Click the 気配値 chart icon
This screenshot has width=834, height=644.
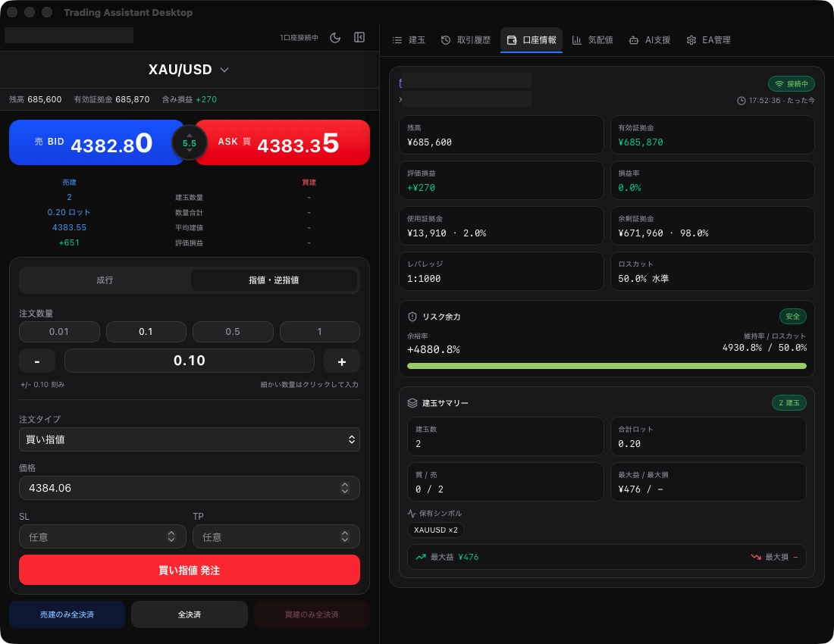point(577,40)
